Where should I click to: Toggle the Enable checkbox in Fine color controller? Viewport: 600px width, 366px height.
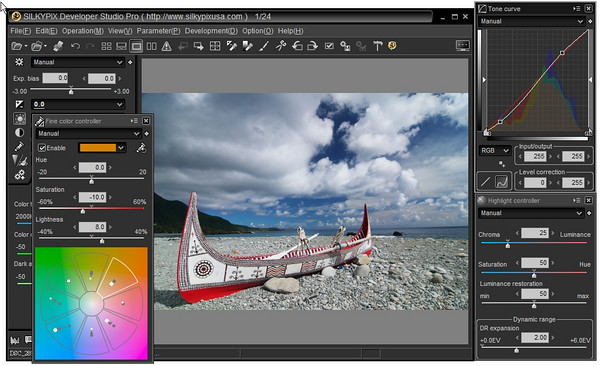tap(42, 148)
